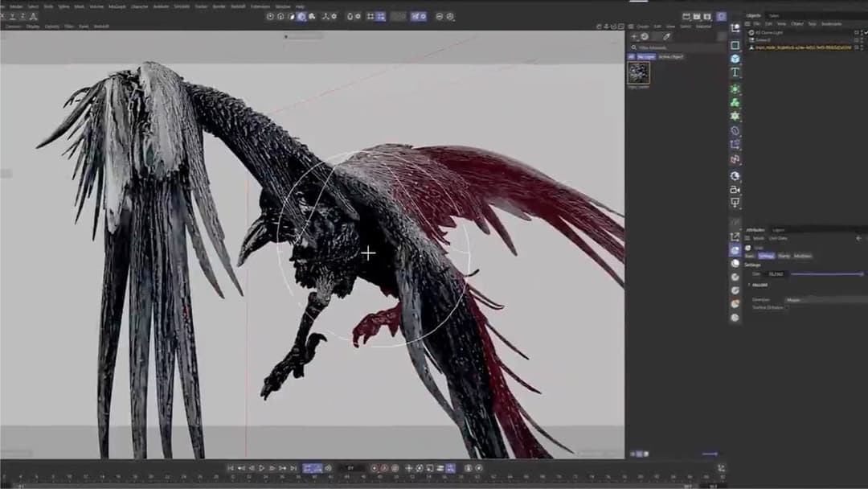The width and height of the screenshot is (868, 489).
Task: Click the add material plus icon
Action: [635, 36]
